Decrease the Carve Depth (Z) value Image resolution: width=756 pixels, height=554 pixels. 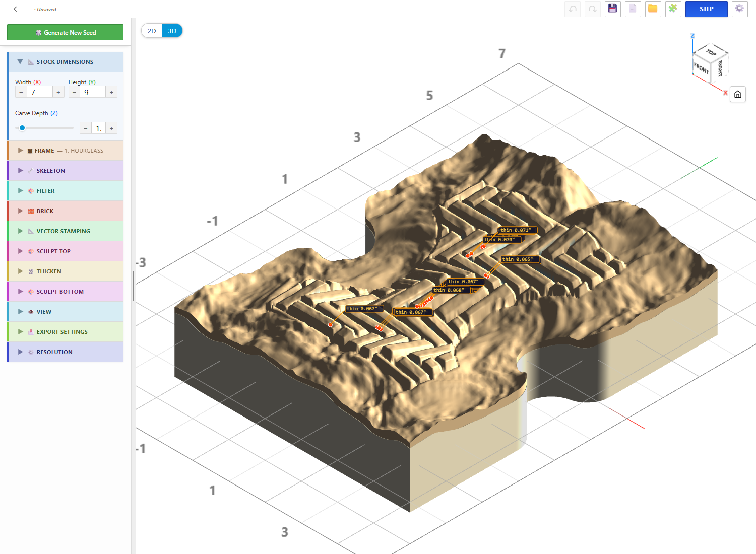click(x=86, y=128)
